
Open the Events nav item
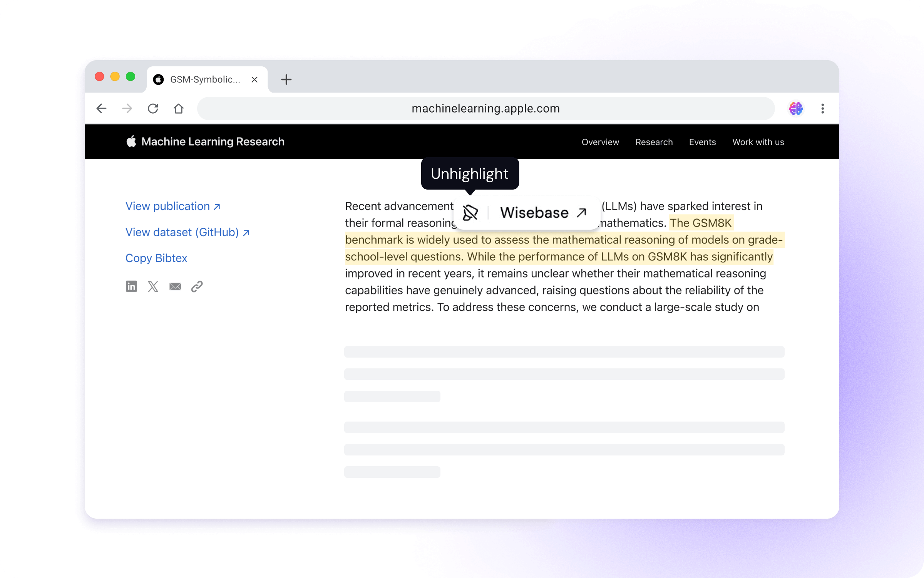click(702, 142)
